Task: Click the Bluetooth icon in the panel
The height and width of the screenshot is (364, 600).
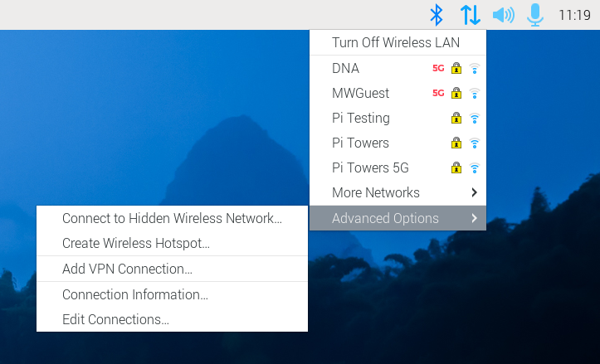Action: [x=437, y=15]
